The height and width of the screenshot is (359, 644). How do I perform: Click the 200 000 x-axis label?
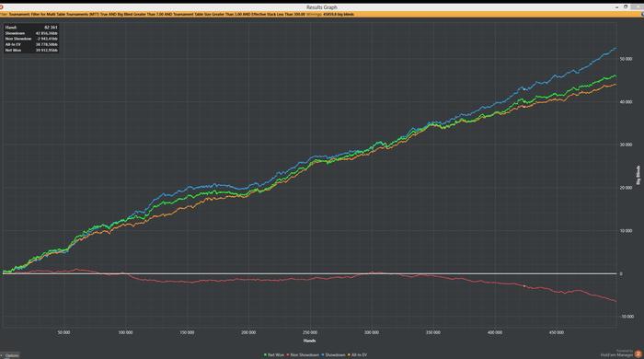coord(248,332)
